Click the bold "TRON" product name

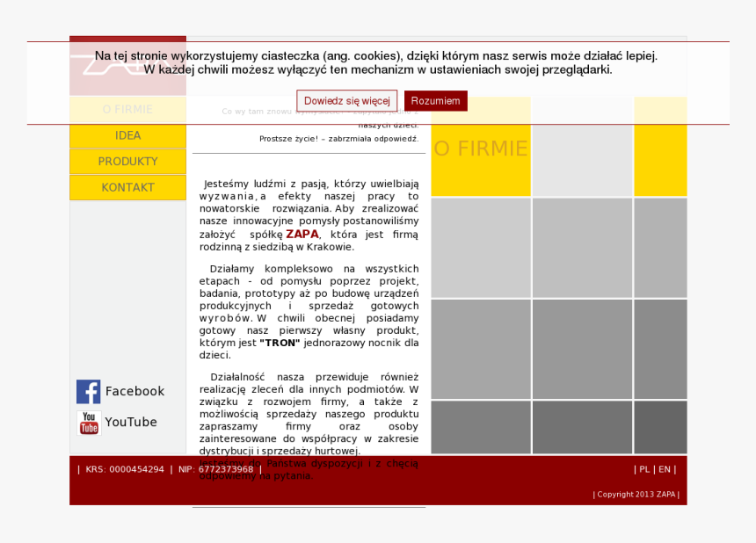(x=280, y=343)
